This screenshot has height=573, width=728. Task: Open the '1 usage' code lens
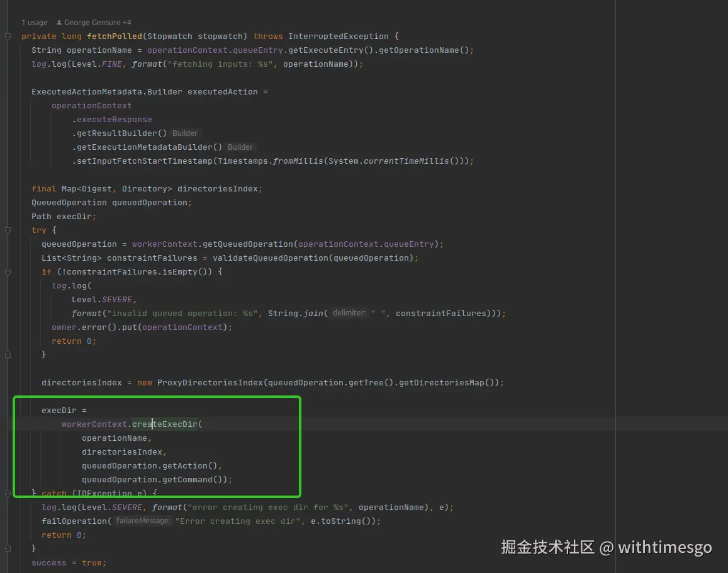click(35, 22)
